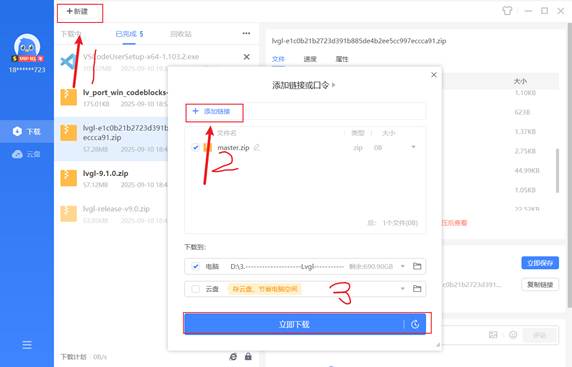Click the 立即保存 save now button

point(540,263)
